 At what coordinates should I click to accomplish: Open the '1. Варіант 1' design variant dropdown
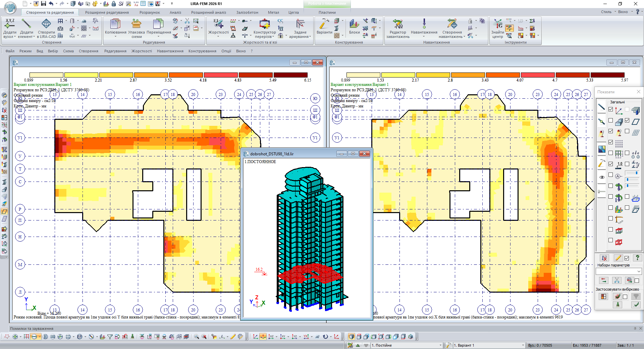(x=523, y=345)
